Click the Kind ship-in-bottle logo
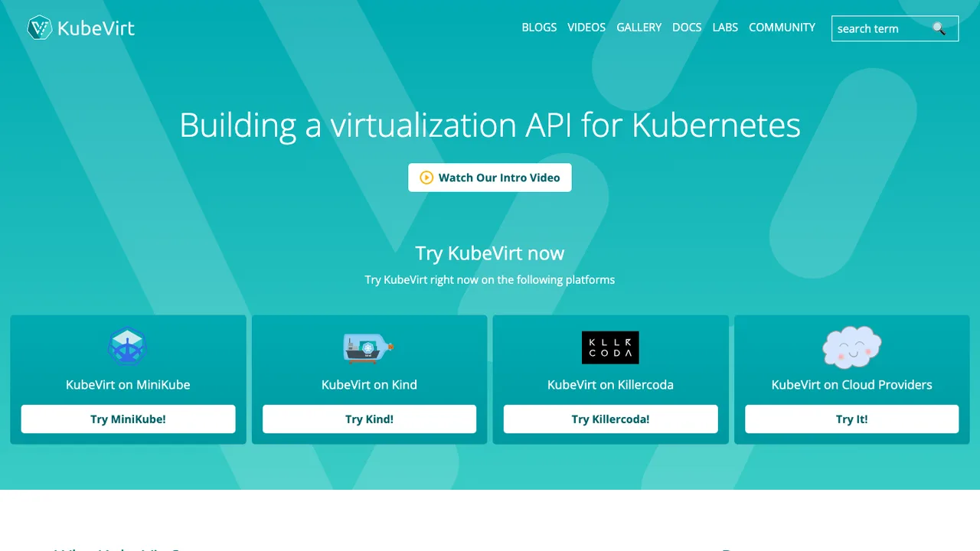This screenshot has height=551, width=980. tap(368, 348)
